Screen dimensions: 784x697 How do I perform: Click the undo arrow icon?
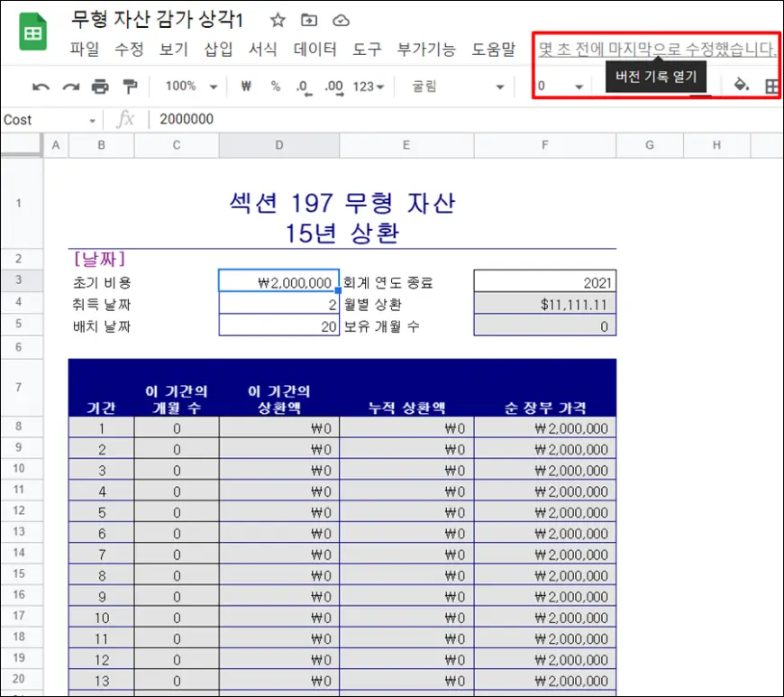click(x=41, y=87)
